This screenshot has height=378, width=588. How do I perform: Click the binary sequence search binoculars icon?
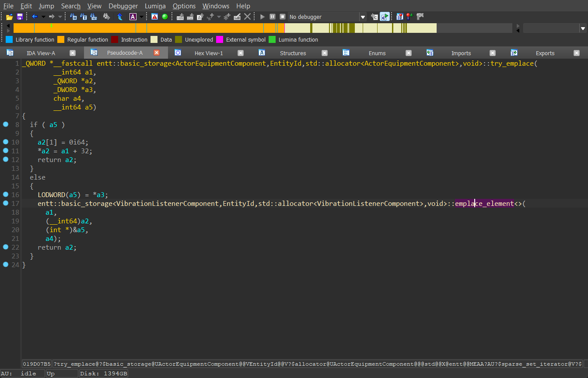click(x=94, y=17)
